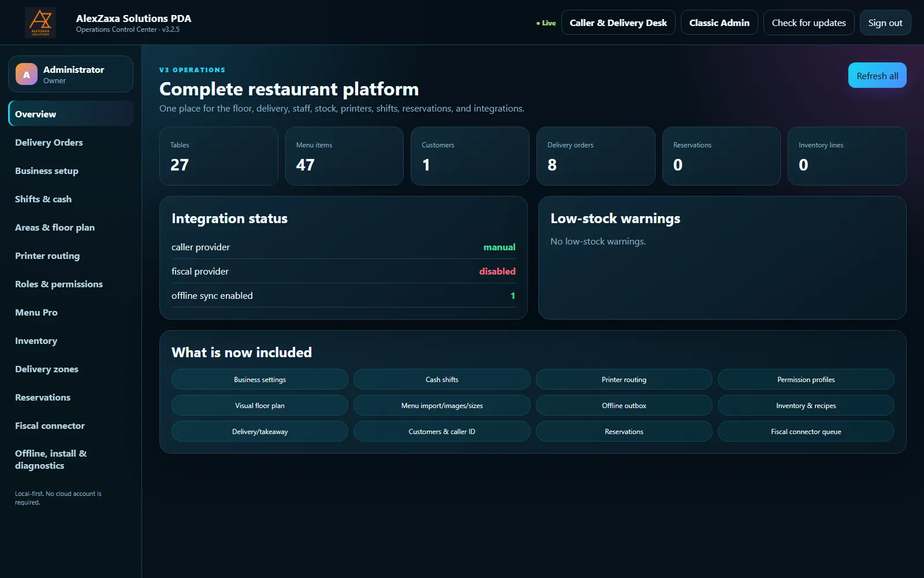Switch to Classic Admin

pyautogui.click(x=719, y=23)
